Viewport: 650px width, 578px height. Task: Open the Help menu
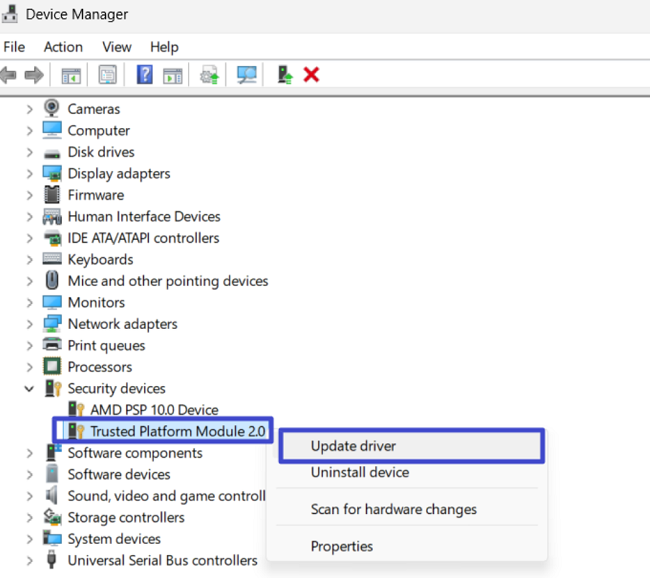click(x=164, y=47)
